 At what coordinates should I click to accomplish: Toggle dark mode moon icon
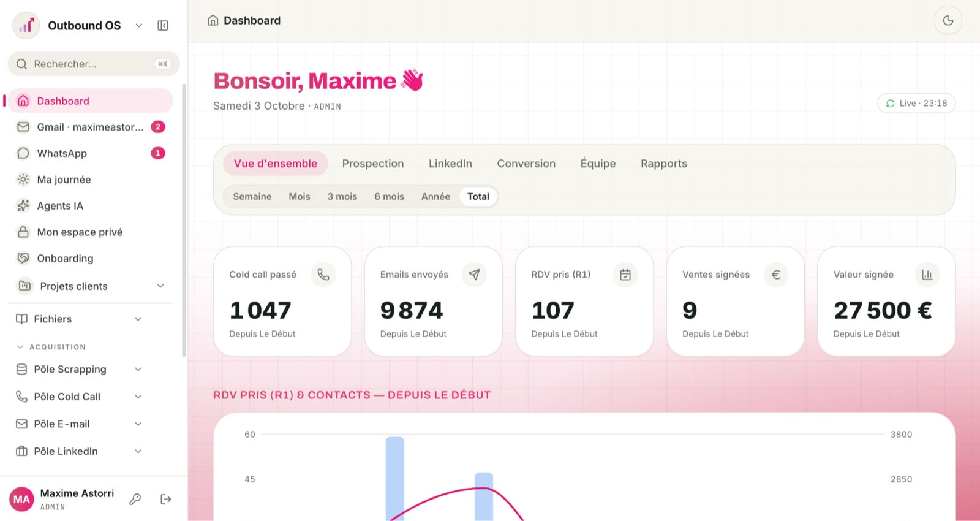point(948,20)
